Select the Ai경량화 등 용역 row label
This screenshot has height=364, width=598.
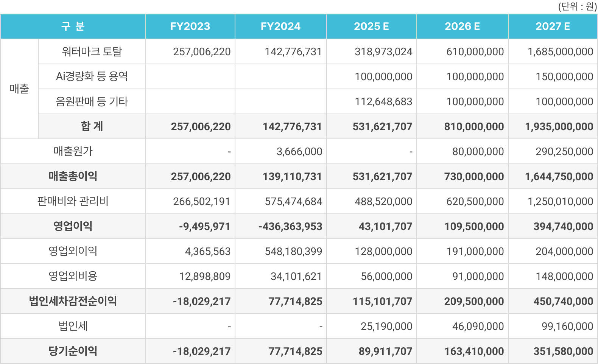tap(92, 76)
